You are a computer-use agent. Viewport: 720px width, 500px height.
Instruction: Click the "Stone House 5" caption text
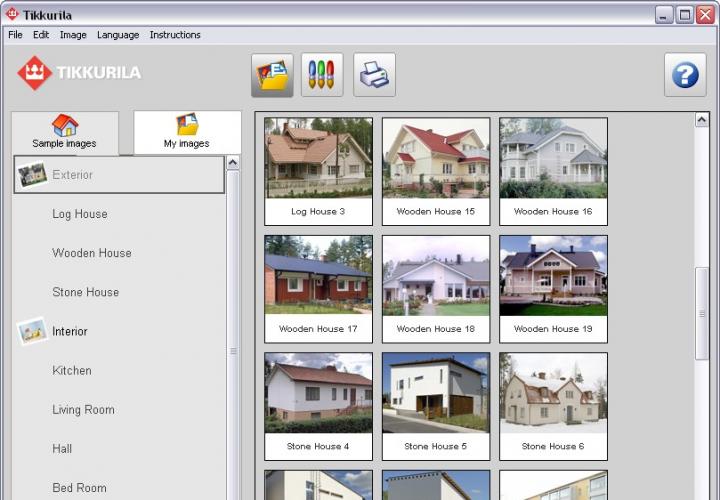435,446
